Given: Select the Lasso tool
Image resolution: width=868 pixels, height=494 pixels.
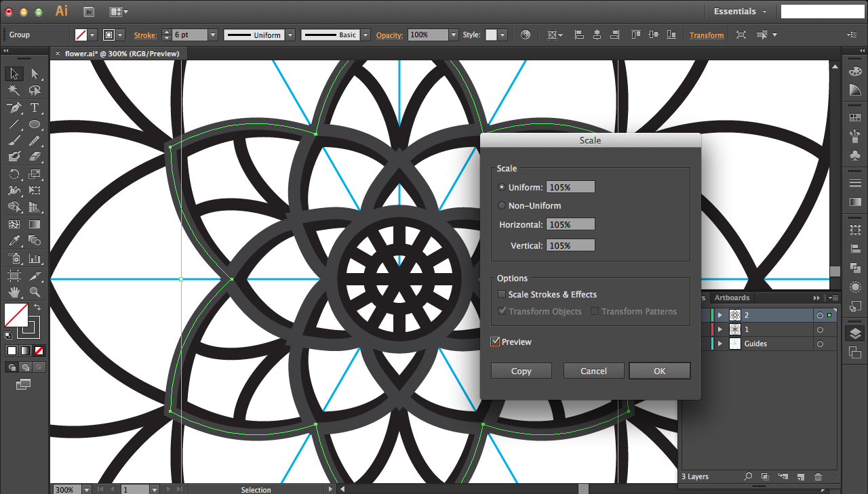Looking at the screenshot, I should click(35, 90).
